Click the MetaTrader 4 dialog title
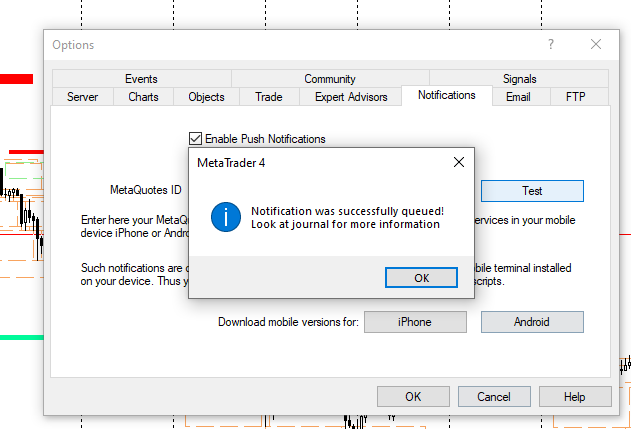The height and width of the screenshot is (429, 631). coord(231,163)
